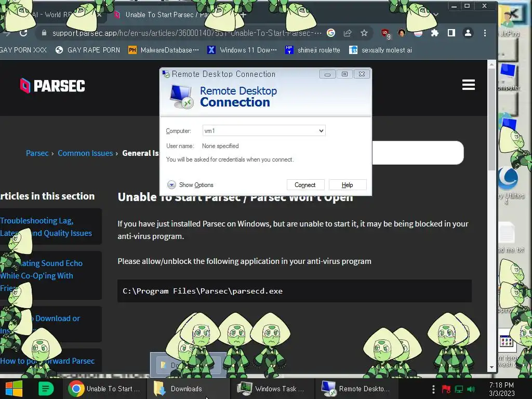Click the Remote Desktop title bar icon

[166, 74]
